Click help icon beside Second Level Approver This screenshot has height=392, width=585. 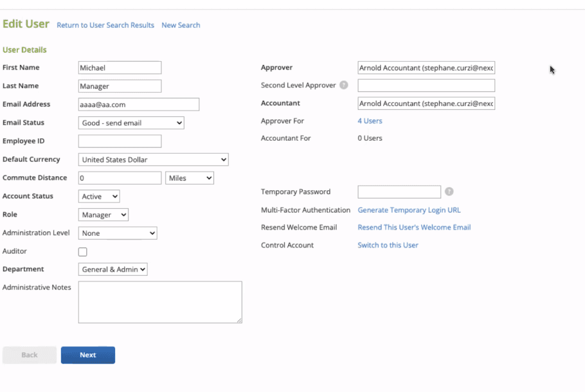[344, 85]
